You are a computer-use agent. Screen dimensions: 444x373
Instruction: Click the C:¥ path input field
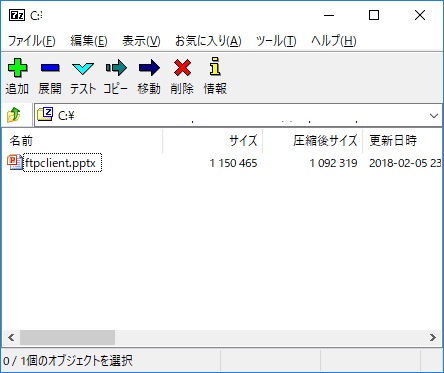238,115
